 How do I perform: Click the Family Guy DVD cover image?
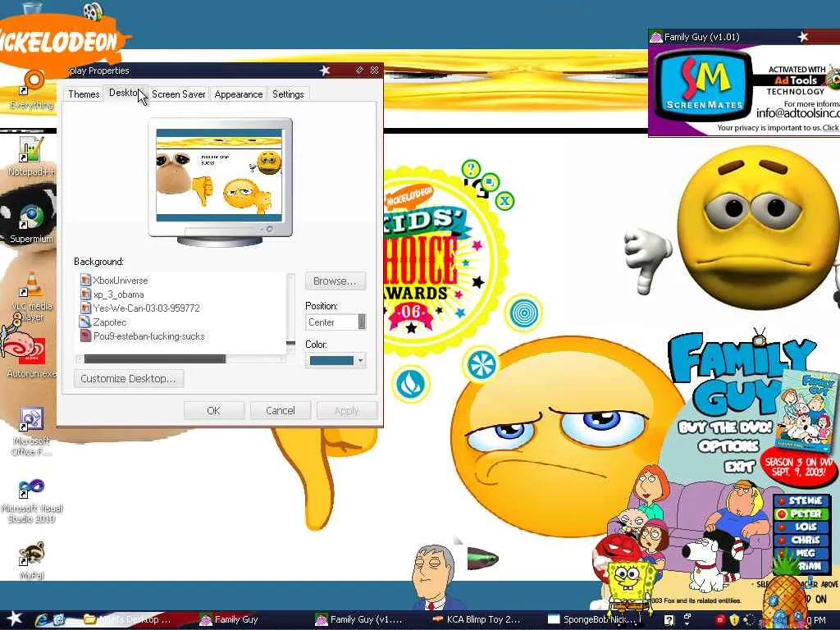(808, 409)
